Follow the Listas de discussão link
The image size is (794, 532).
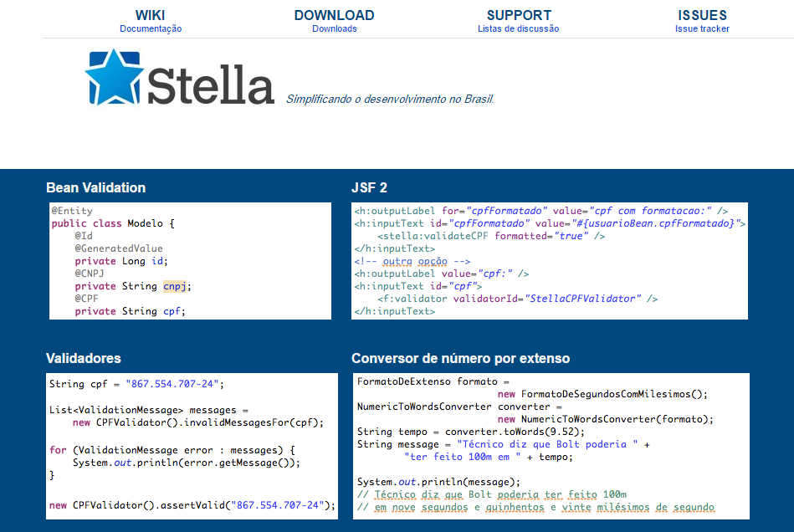point(518,28)
